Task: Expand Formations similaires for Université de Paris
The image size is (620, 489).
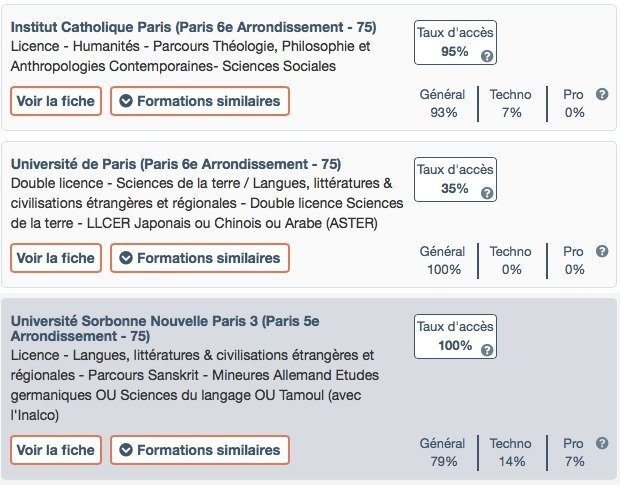Action: [x=200, y=258]
